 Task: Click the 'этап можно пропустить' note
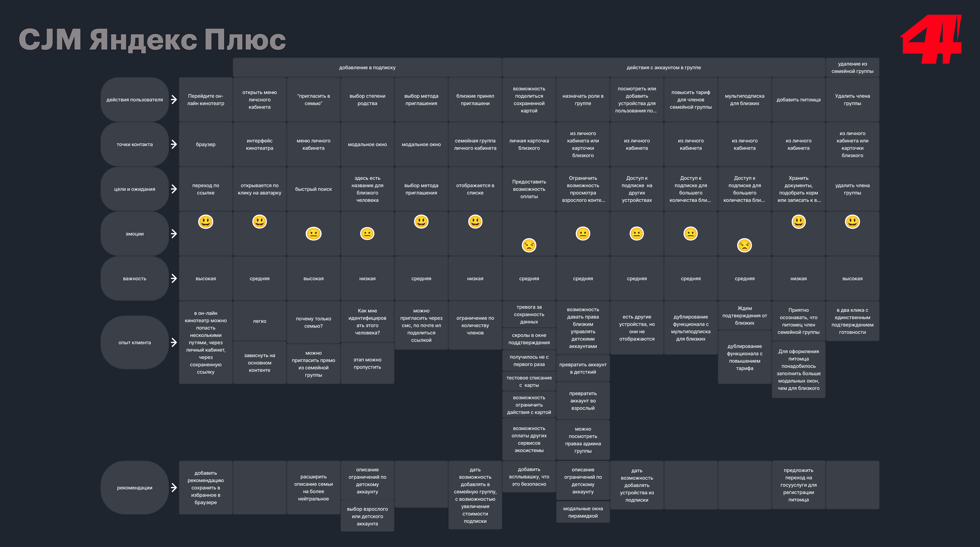(367, 363)
